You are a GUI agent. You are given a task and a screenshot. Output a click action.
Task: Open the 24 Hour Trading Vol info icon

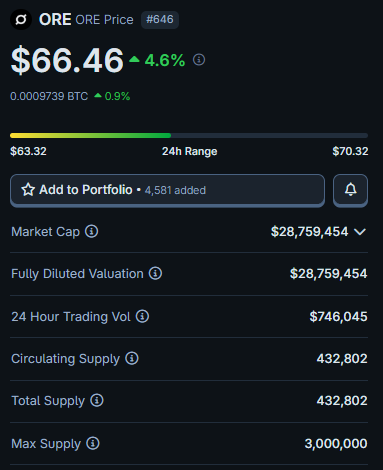142,316
